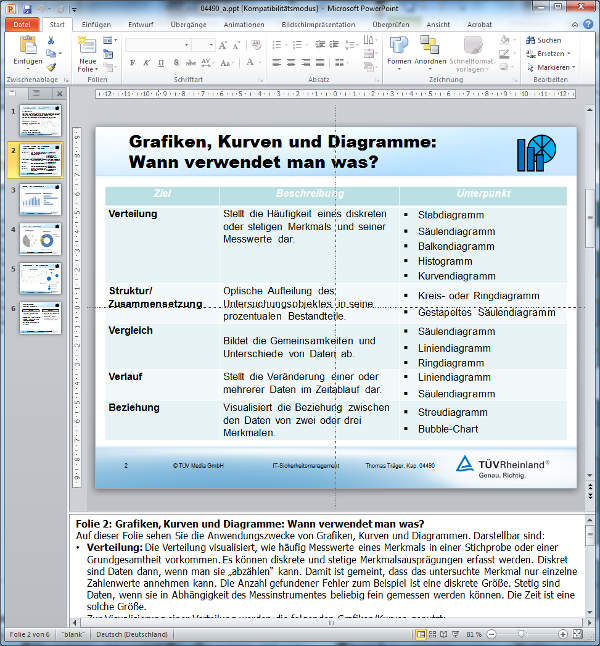Toggle normal view button in status bar
The image size is (600, 646).
pyautogui.click(x=422, y=635)
